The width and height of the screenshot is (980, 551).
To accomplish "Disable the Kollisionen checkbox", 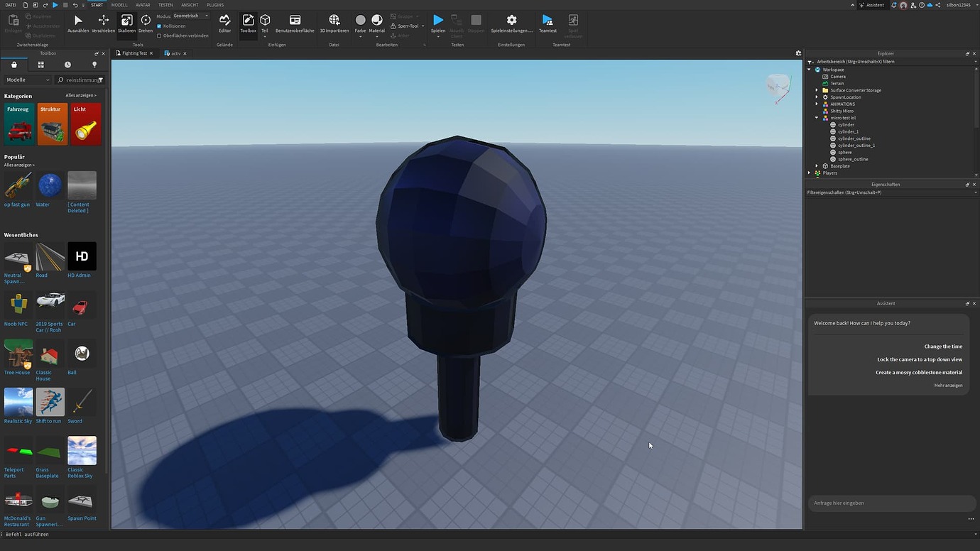I will tap(160, 26).
